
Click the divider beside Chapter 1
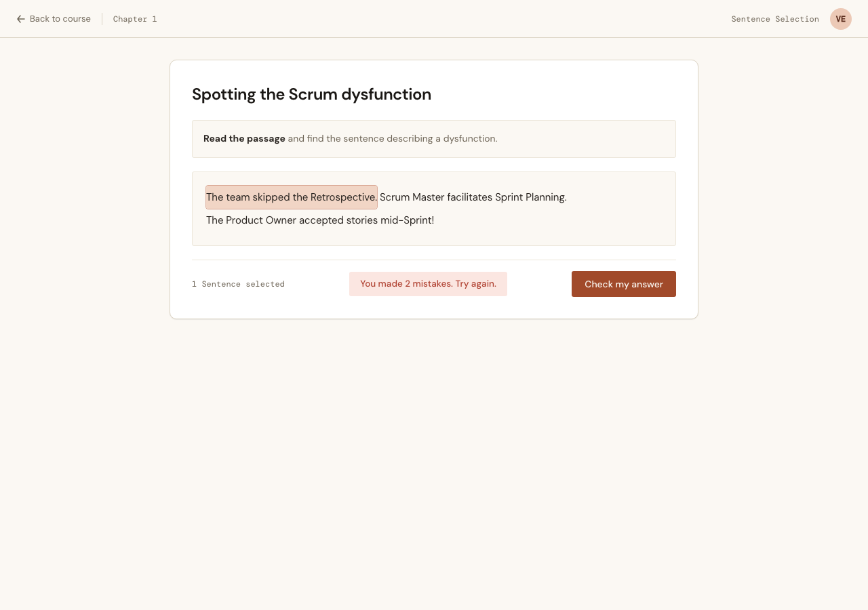click(102, 19)
